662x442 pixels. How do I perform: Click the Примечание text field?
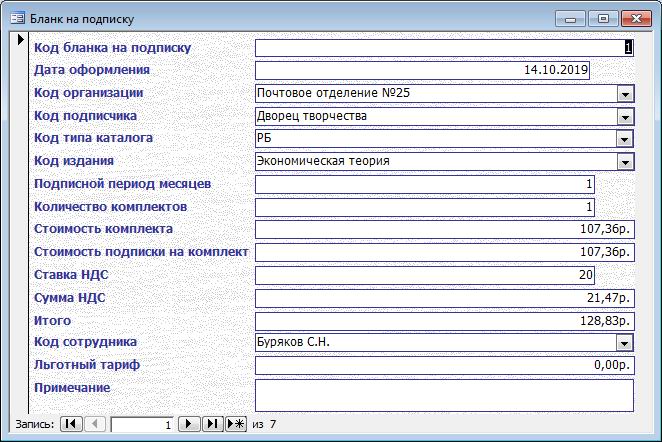click(x=444, y=394)
